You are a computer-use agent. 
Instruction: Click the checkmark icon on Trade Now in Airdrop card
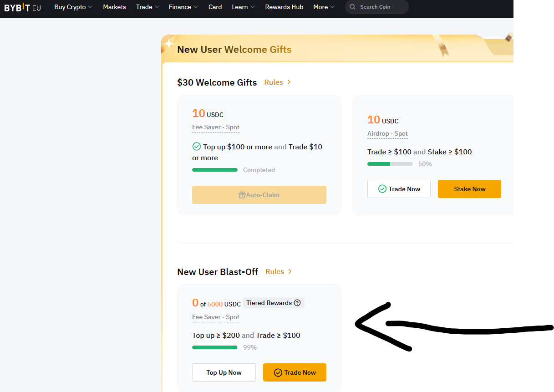382,189
